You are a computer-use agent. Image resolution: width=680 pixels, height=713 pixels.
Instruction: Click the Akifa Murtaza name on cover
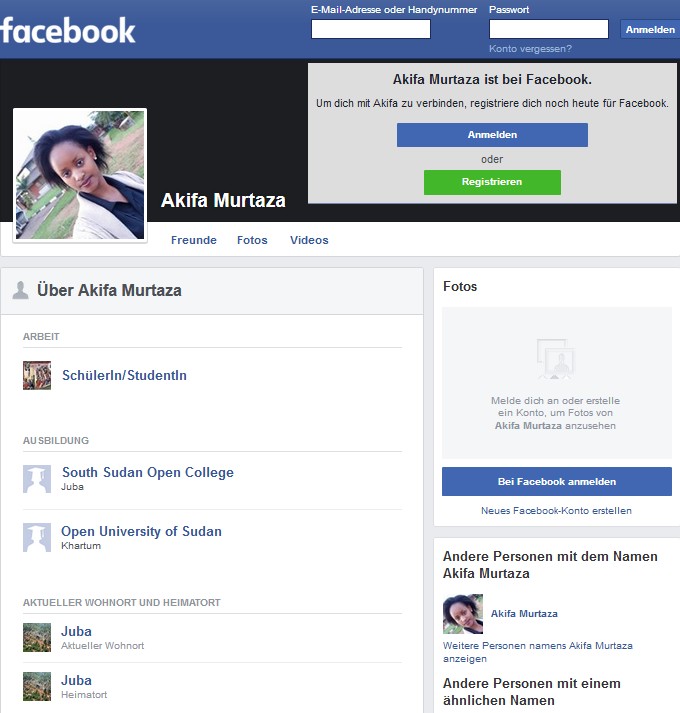pyautogui.click(x=223, y=200)
